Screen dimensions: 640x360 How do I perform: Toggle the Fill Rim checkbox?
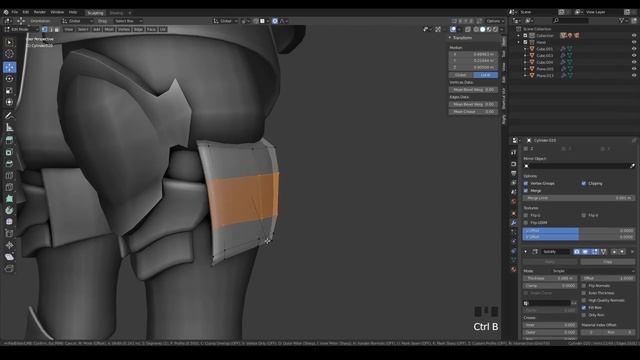(x=584, y=308)
